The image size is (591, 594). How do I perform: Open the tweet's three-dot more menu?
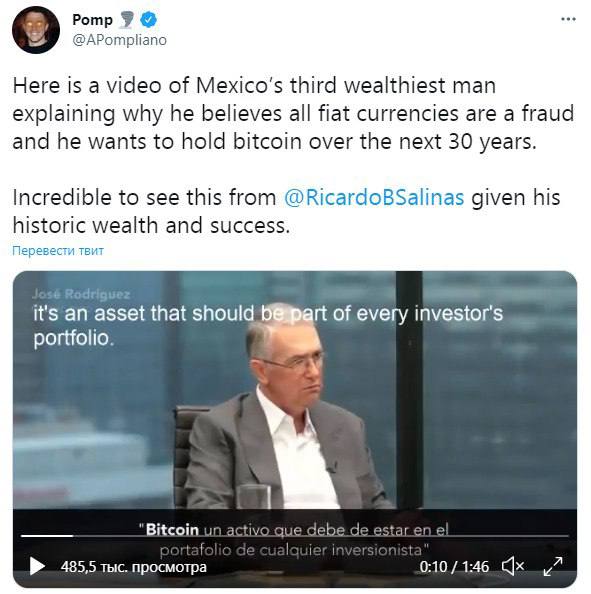(568, 19)
